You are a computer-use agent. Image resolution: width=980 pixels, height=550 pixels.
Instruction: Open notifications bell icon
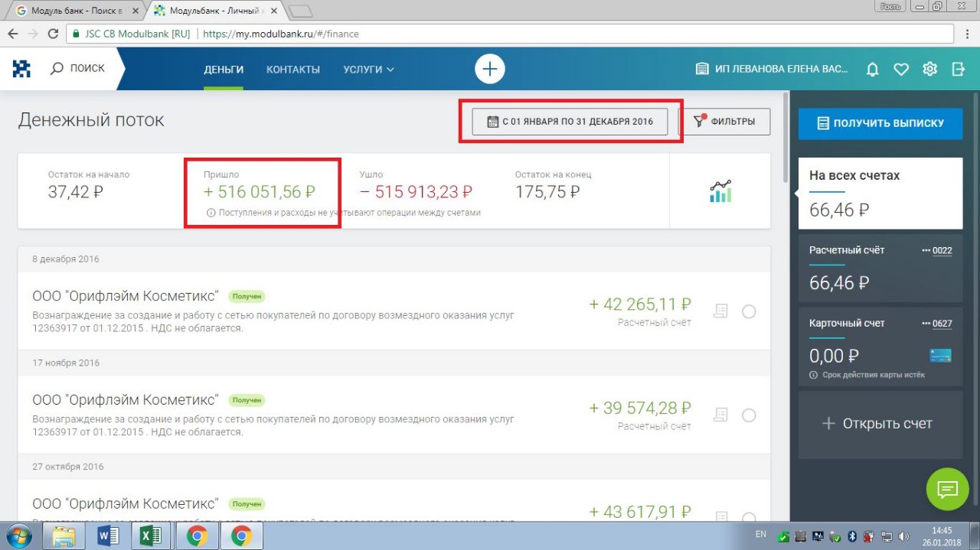click(872, 70)
